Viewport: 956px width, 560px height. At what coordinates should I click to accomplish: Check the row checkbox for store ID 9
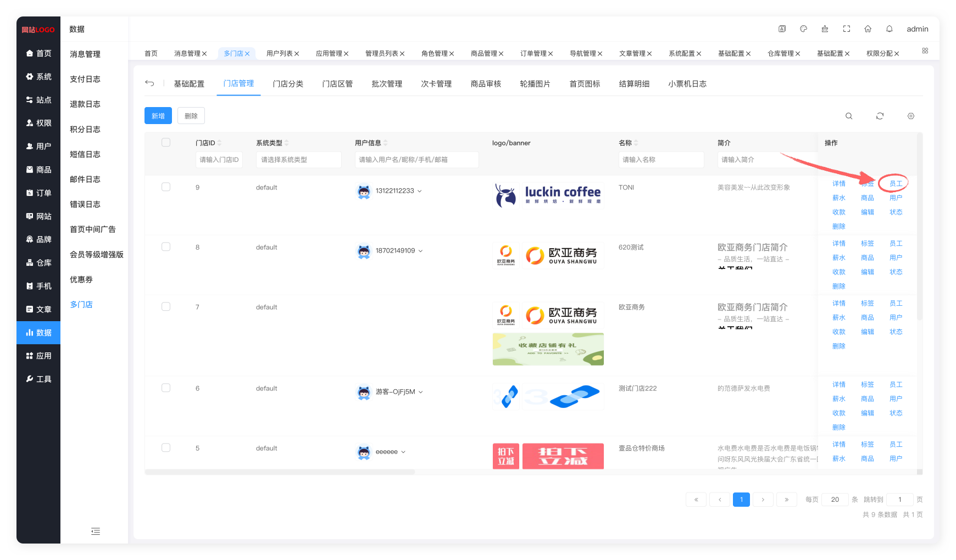166,187
